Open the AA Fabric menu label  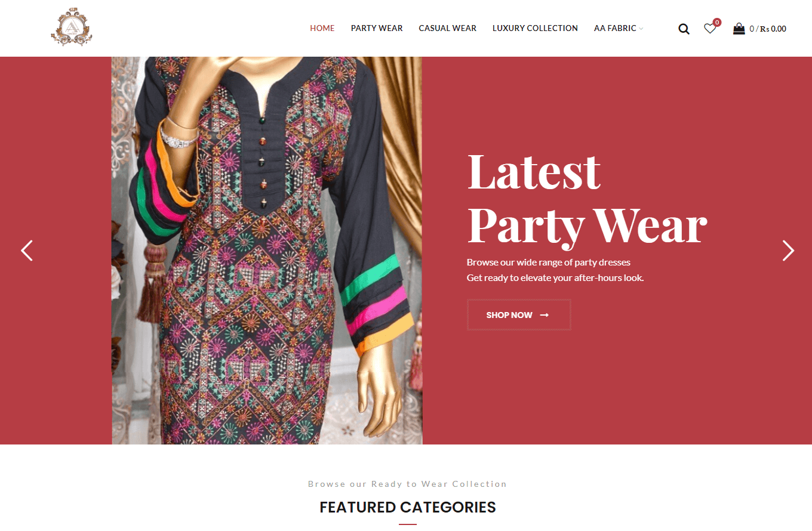click(x=615, y=28)
